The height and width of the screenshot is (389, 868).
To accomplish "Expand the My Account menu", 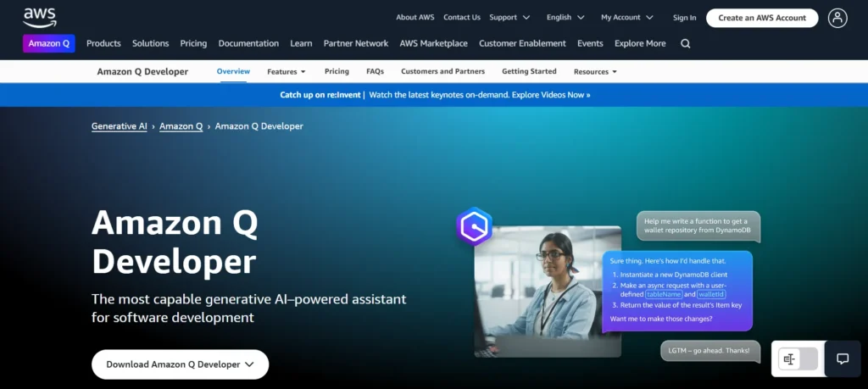I will (x=626, y=18).
